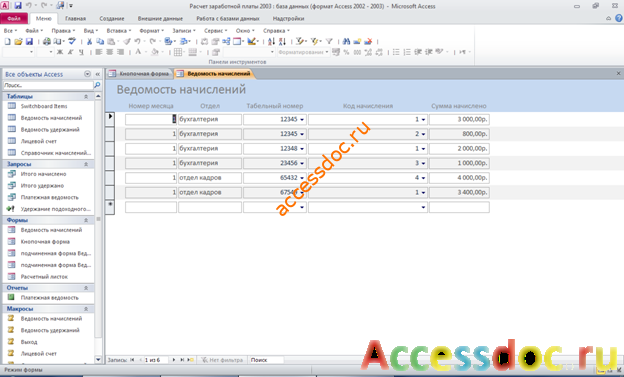624x377 pixels.
Task: Open the Форматирование dropdown in toolbar
Action: 327,52
